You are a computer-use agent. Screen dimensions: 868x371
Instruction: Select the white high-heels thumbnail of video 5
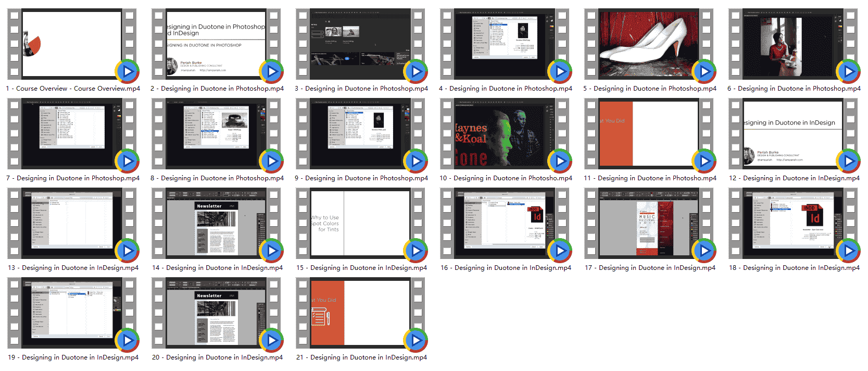point(649,44)
